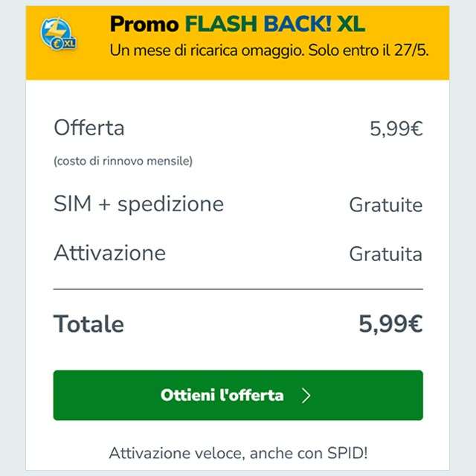Click the Gratuite value for SIM shipping

(385, 205)
